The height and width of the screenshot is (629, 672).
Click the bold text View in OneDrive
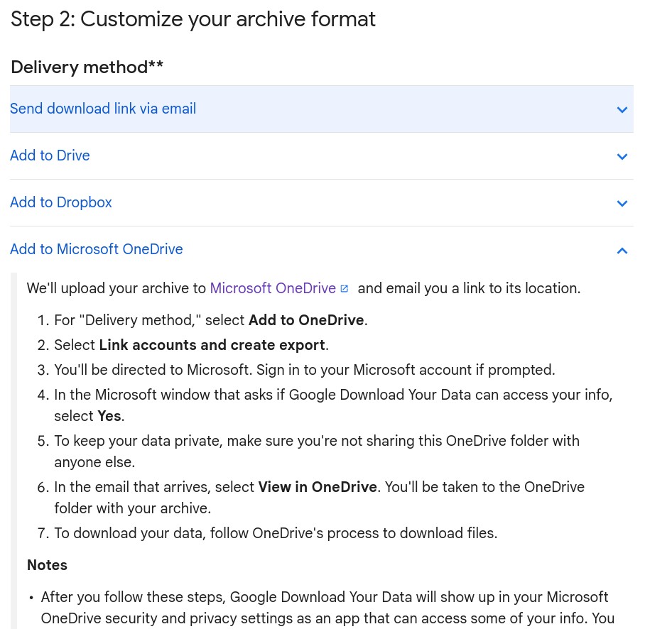(x=318, y=487)
